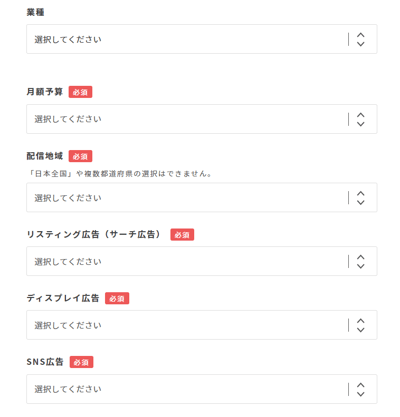Click the 必須 badge next to リスティング広告

(182, 235)
